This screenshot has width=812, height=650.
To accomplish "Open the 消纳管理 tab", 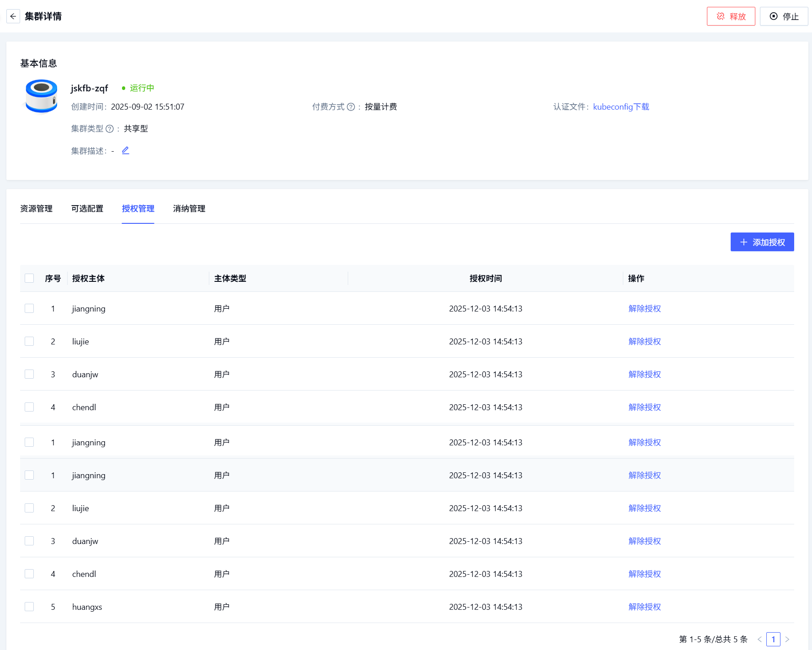I will click(x=189, y=209).
